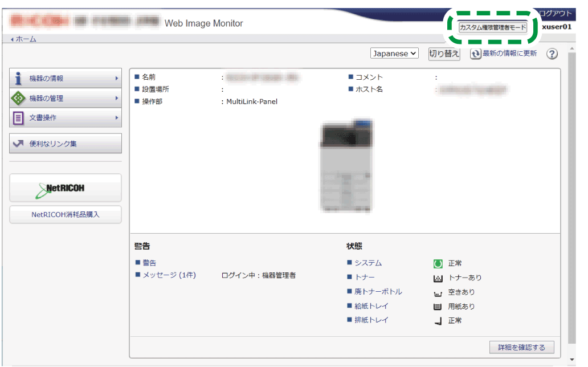
Task: Expand the 機器の情報 submenu arrow
Action: tap(116, 79)
